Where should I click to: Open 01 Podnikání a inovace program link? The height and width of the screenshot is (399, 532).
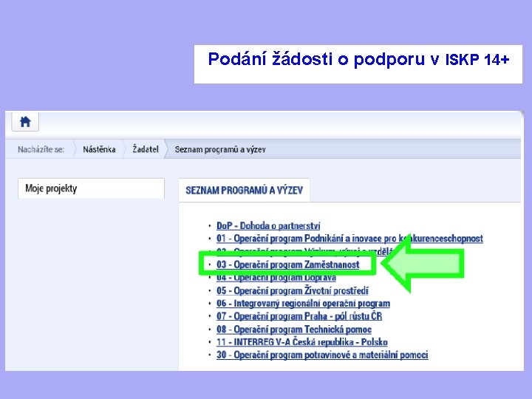click(x=349, y=239)
